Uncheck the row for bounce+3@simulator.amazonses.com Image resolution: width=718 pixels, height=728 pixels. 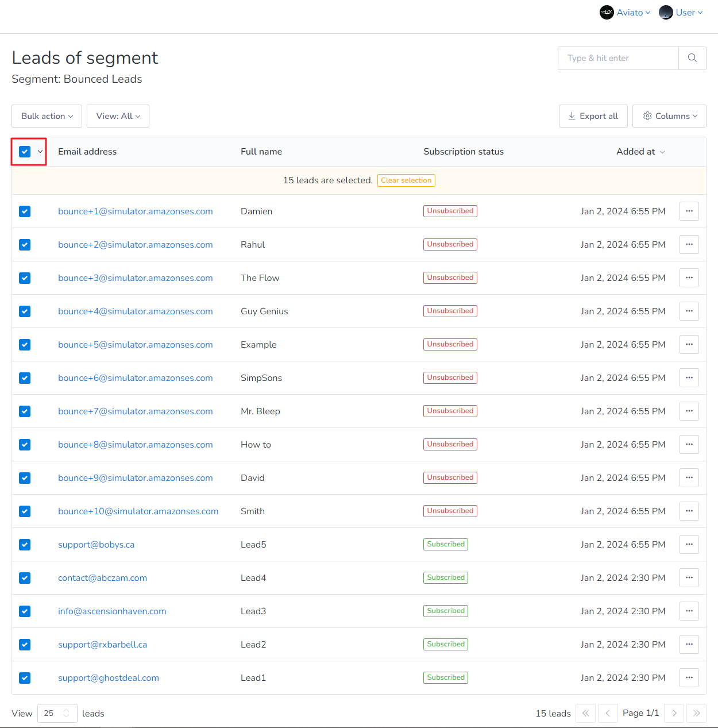25,278
